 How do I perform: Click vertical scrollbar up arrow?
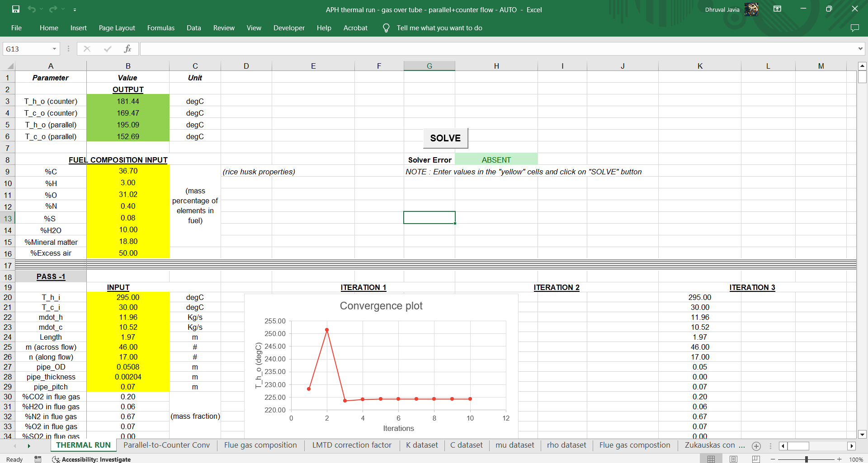tap(862, 66)
